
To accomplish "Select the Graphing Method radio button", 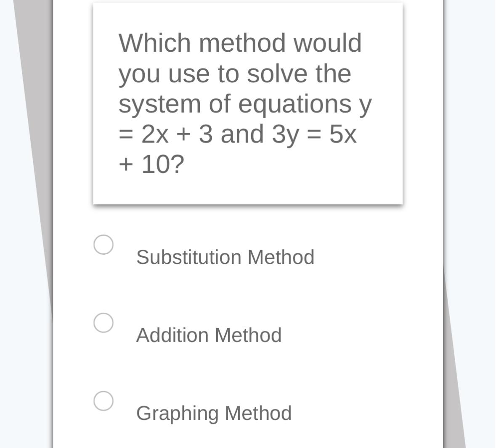I will [x=103, y=400].
